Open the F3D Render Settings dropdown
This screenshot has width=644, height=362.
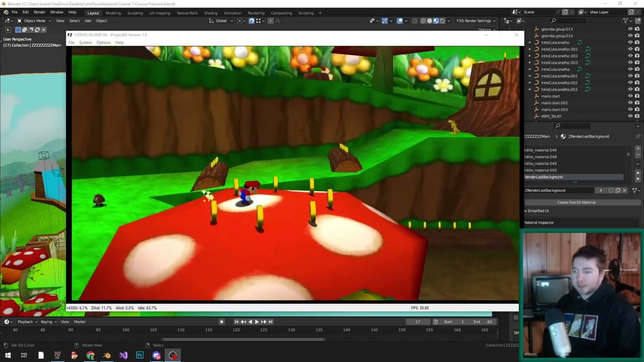(475, 21)
